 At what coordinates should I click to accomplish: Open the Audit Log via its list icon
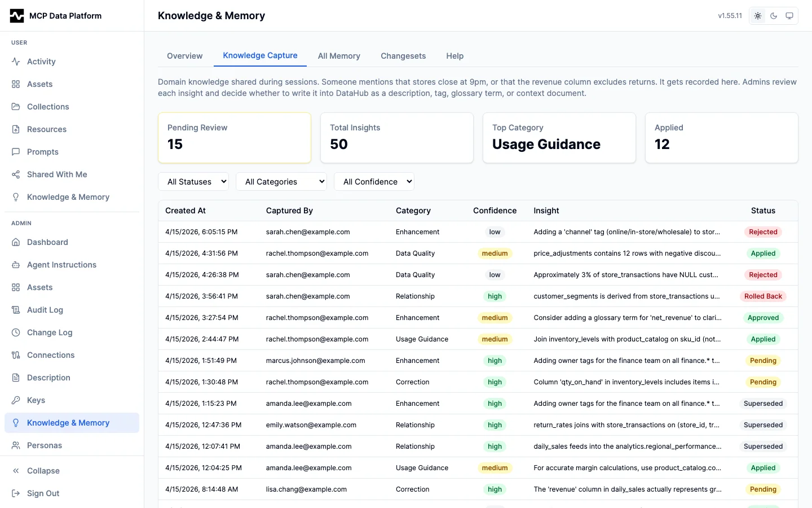[15, 310]
